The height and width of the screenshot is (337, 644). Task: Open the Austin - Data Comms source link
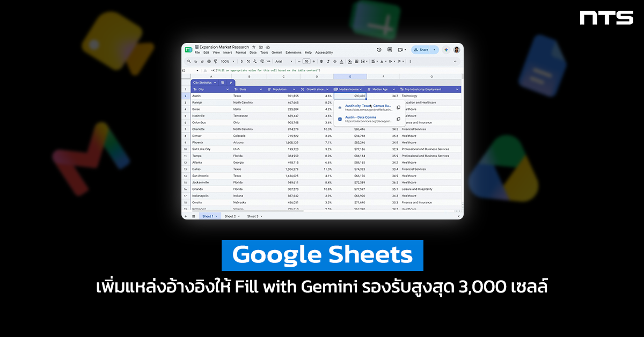361,118
